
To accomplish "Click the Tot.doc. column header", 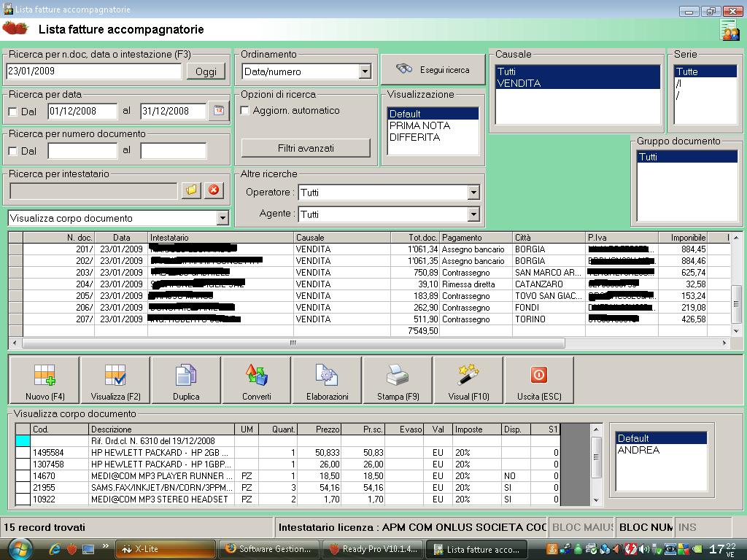I will (x=414, y=237).
